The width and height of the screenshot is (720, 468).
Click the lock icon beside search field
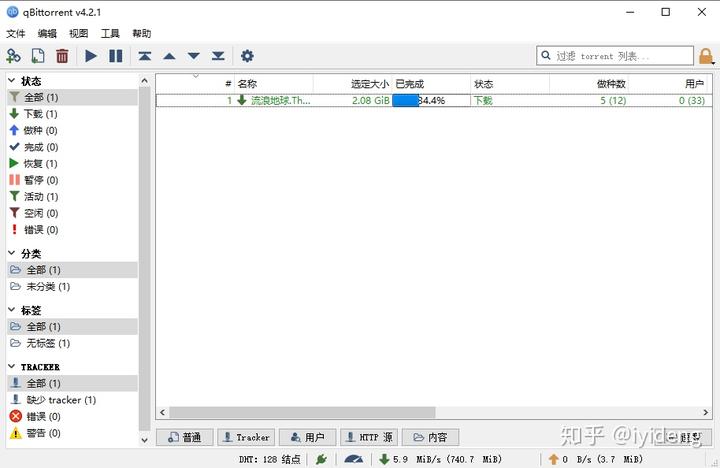706,56
